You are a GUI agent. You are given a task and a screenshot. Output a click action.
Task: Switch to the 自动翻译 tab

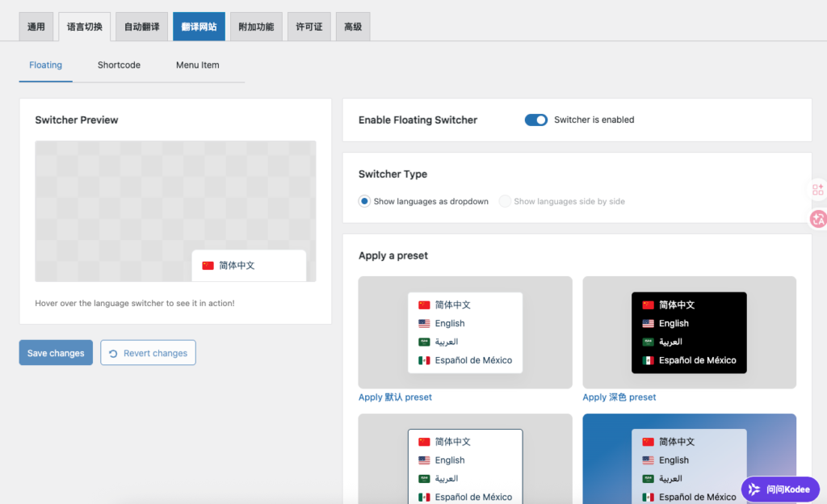[142, 27]
